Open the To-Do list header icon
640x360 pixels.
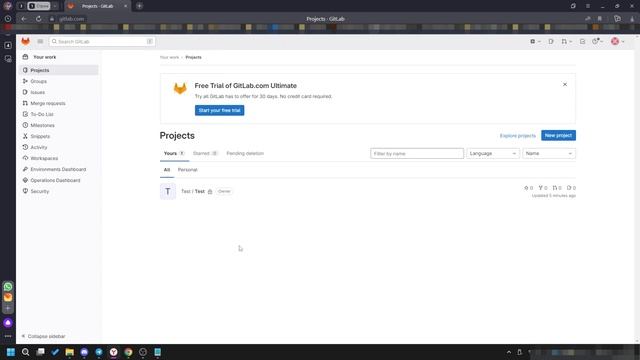coord(582,41)
